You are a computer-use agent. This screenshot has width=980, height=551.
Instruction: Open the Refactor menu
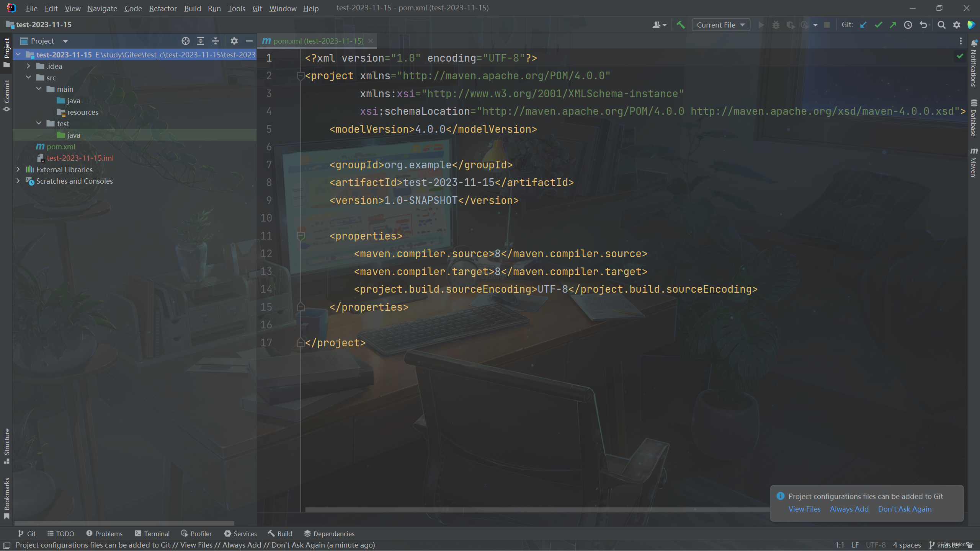pyautogui.click(x=163, y=8)
